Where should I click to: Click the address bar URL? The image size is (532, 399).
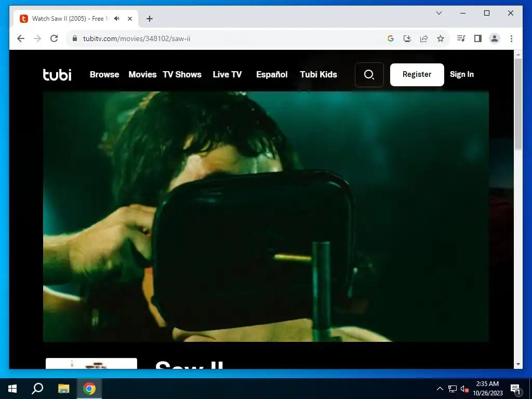coord(137,38)
